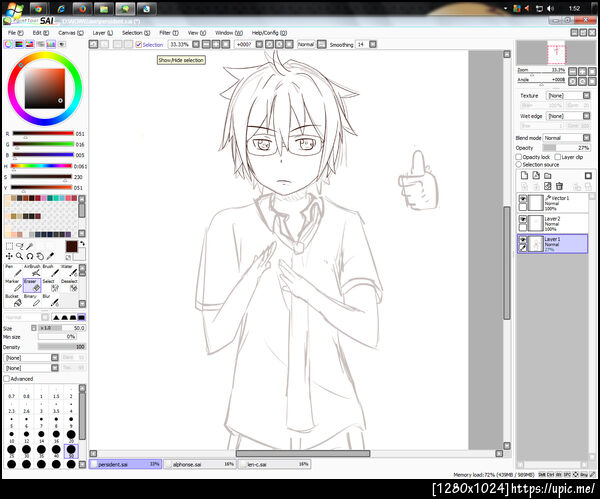Enable Opacity lock checkbox

(518, 157)
